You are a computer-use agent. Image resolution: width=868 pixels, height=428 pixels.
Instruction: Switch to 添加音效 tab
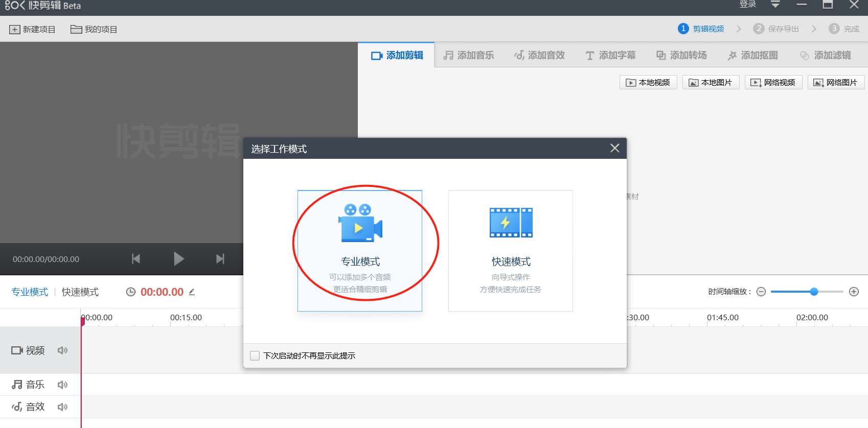(540, 55)
